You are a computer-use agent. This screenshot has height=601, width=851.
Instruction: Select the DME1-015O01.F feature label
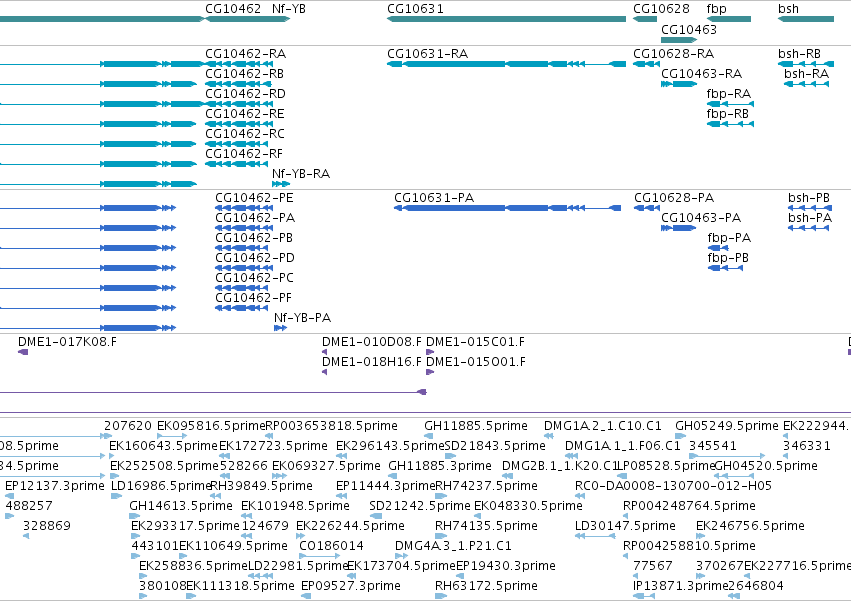[x=476, y=362]
